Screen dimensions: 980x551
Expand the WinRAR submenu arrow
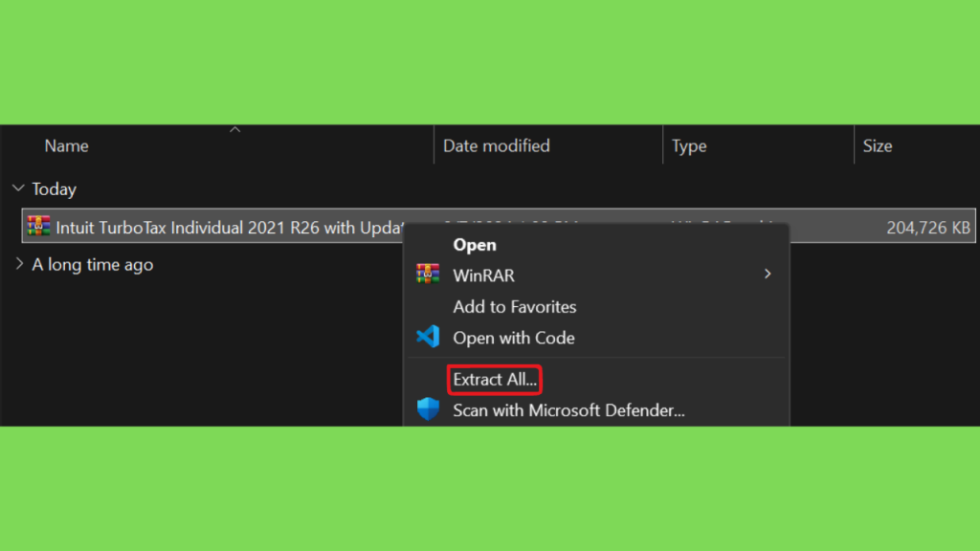click(x=768, y=275)
